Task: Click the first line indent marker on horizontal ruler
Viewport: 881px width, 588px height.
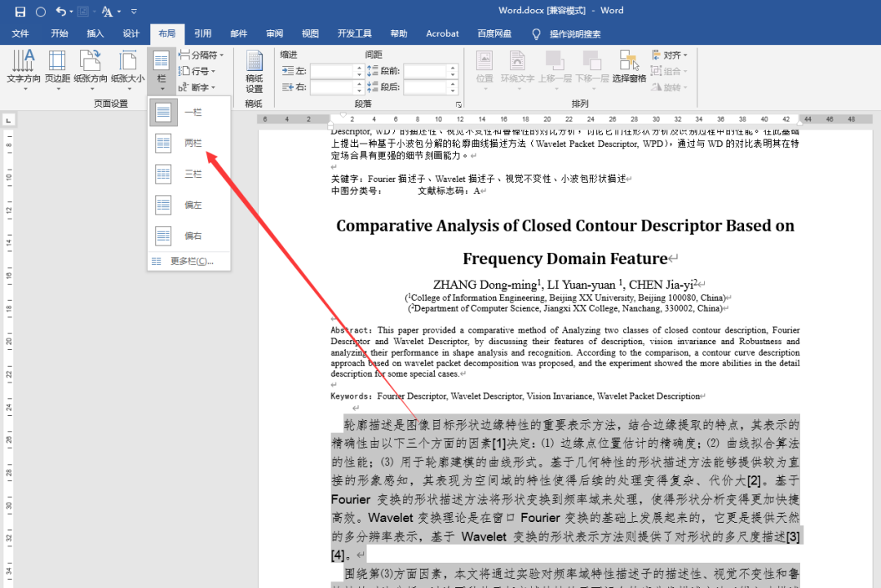Action: (343, 115)
